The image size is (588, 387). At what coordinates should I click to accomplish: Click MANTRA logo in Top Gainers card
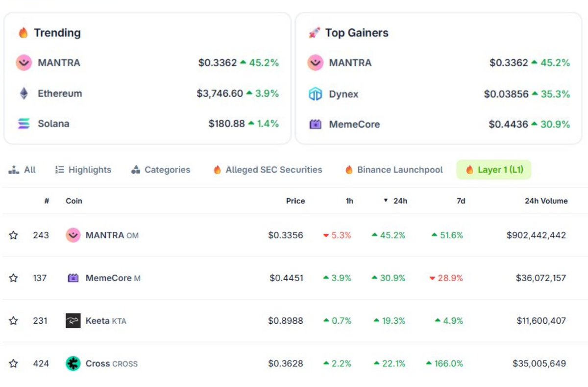pyautogui.click(x=315, y=63)
